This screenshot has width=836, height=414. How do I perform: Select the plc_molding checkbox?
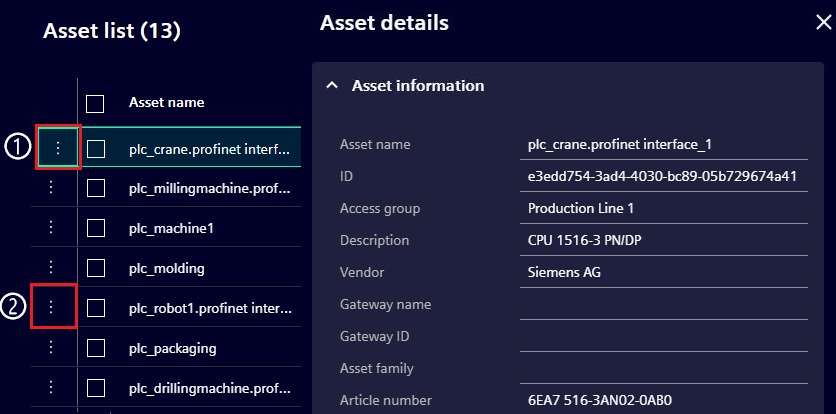(96, 269)
